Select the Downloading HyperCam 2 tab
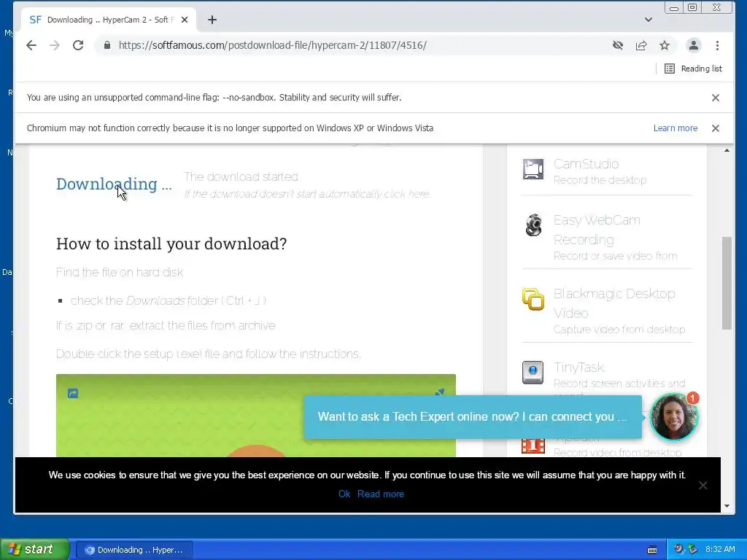The height and width of the screenshot is (560, 747). [x=109, y=20]
